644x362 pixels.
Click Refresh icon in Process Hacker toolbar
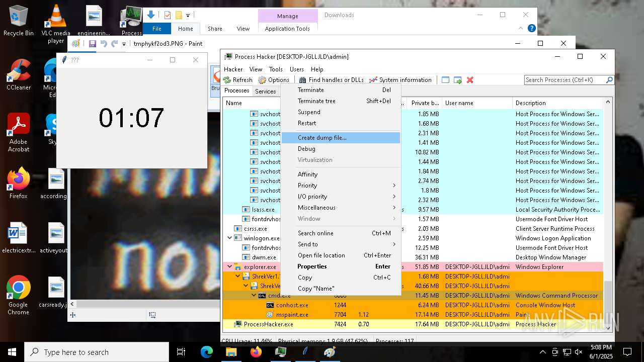coord(238,80)
